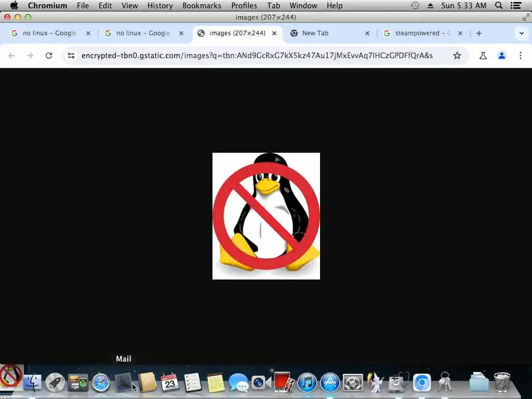Viewport: 532px width, 399px height.
Task: Open Messages chat bubbles in Dock
Action: click(238, 383)
